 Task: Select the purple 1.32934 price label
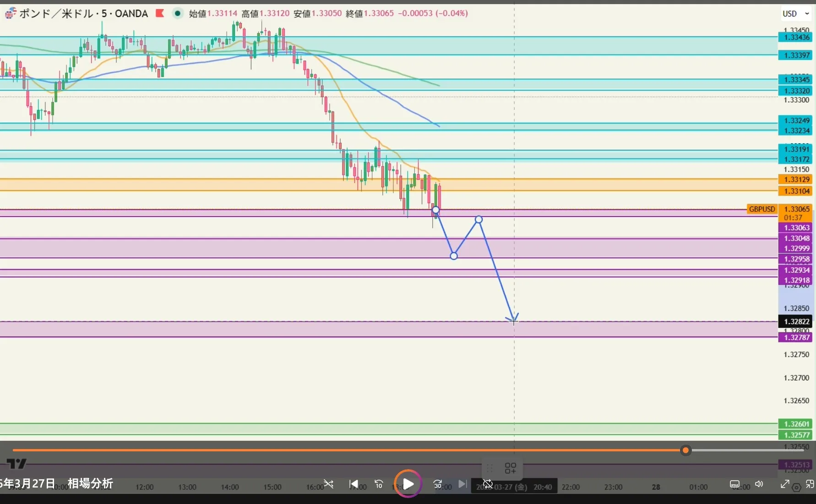[795, 270]
